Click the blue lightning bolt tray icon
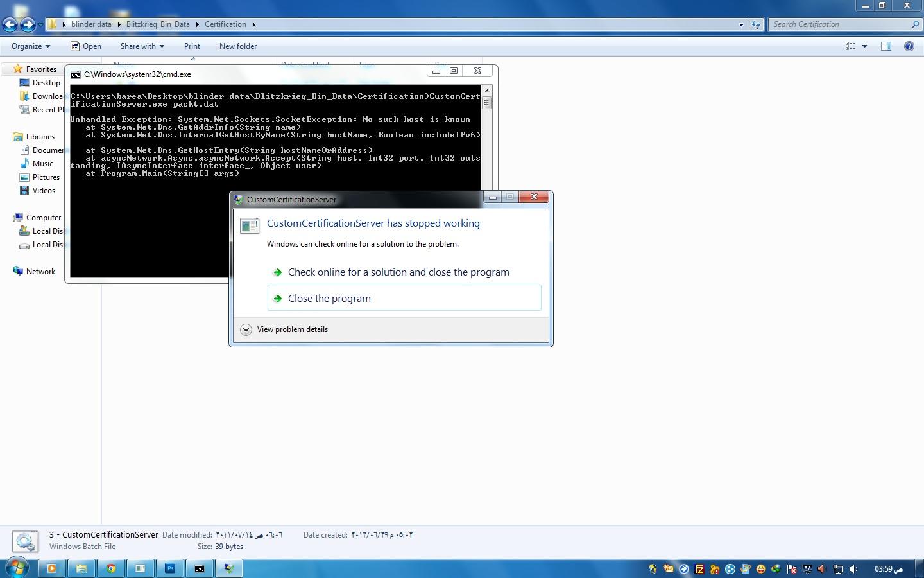 click(x=684, y=568)
